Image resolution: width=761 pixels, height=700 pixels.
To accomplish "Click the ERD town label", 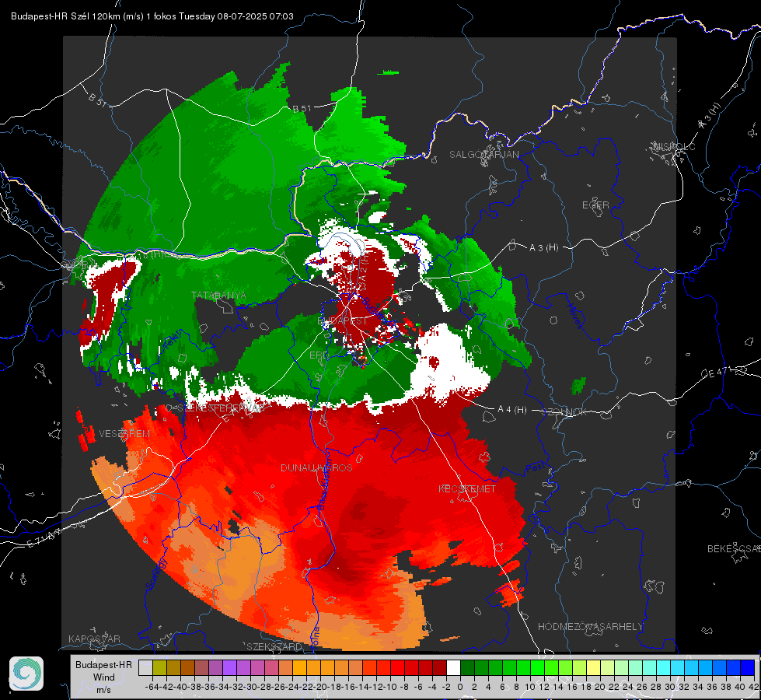I will tap(318, 355).
